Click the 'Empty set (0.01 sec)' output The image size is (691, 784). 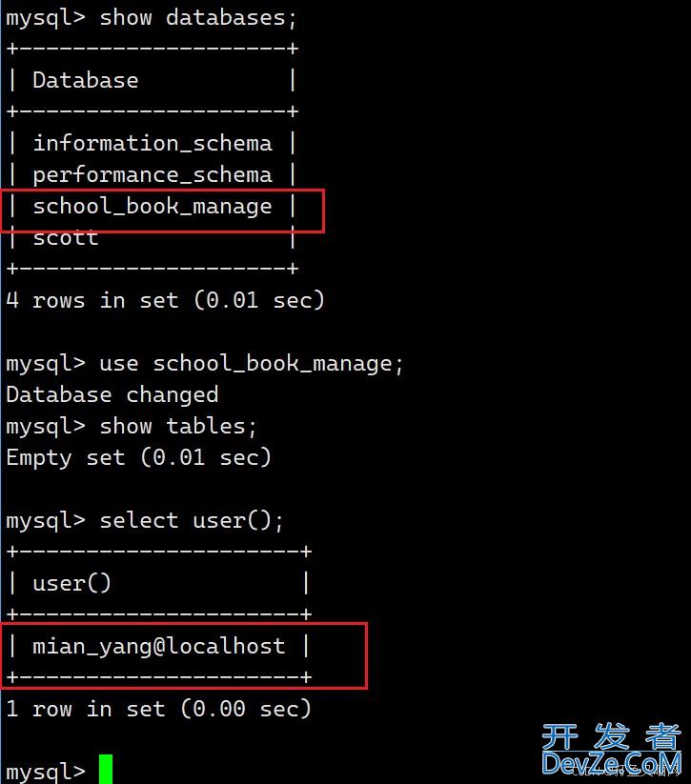click(138, 458)
